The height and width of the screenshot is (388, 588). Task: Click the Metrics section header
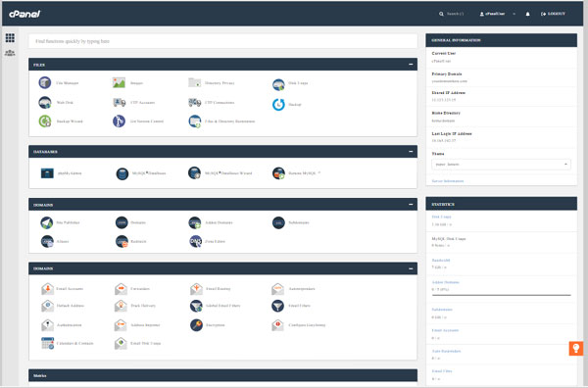pos(222,375)
